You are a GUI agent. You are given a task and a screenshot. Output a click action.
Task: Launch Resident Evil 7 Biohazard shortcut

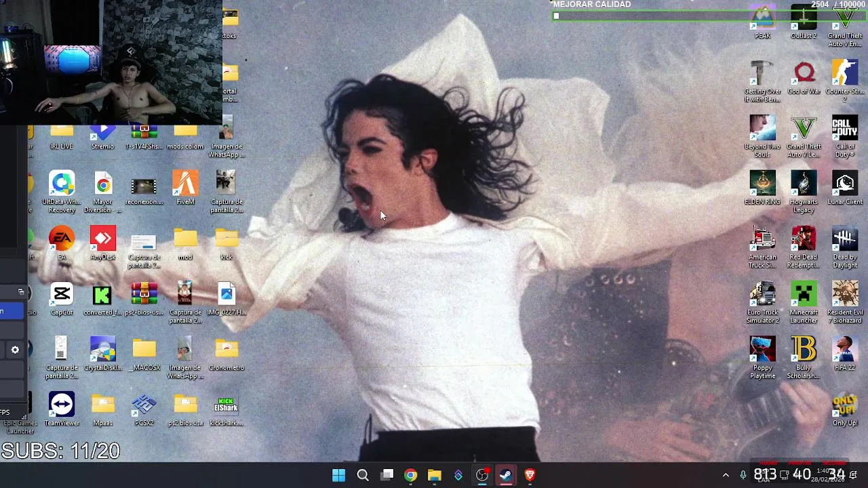[x=845, y=302]
